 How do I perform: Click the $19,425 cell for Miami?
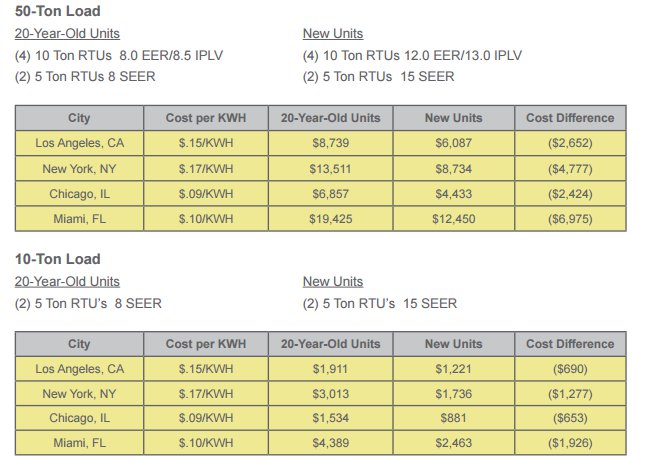pos(329,218)
